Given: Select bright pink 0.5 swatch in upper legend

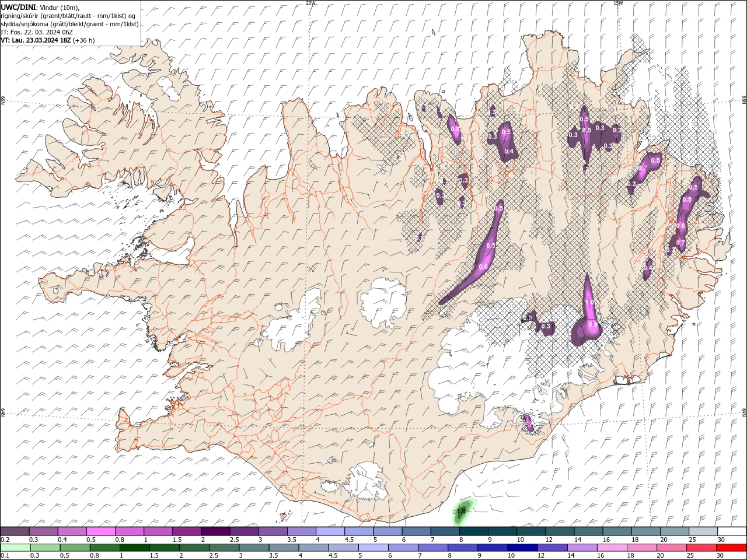Looking at the screenshot, I should pos(101,531).
